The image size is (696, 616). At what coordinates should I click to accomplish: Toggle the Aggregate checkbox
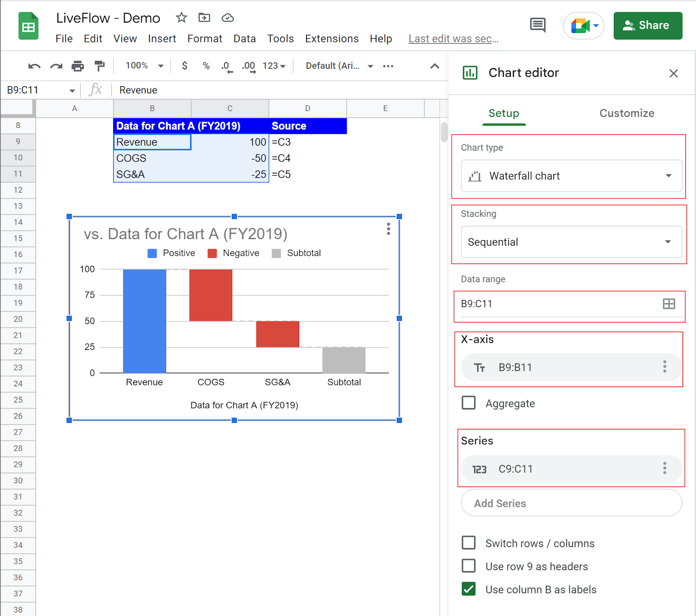click(468, 403)
